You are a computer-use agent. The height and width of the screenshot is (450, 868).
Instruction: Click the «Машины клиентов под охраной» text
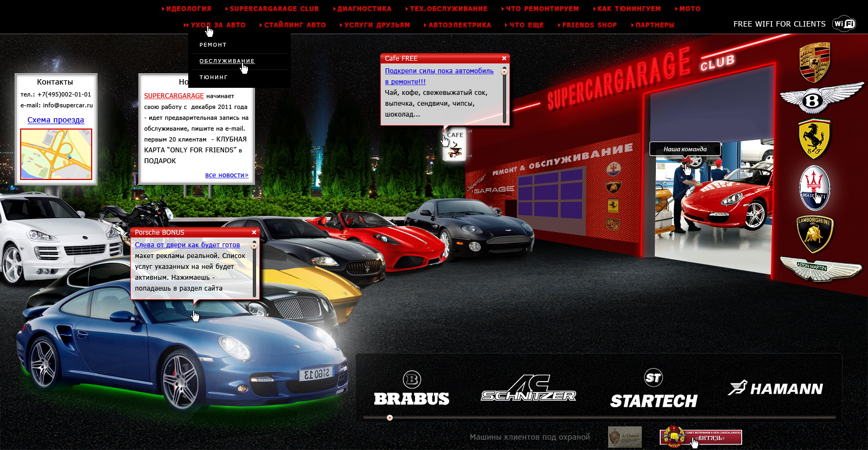point(529,437)
